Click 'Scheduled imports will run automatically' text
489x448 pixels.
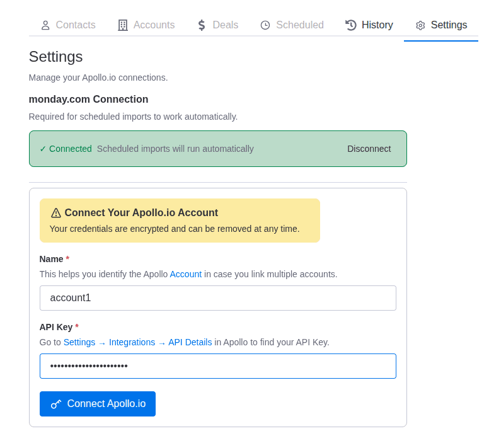click(175, 149)
